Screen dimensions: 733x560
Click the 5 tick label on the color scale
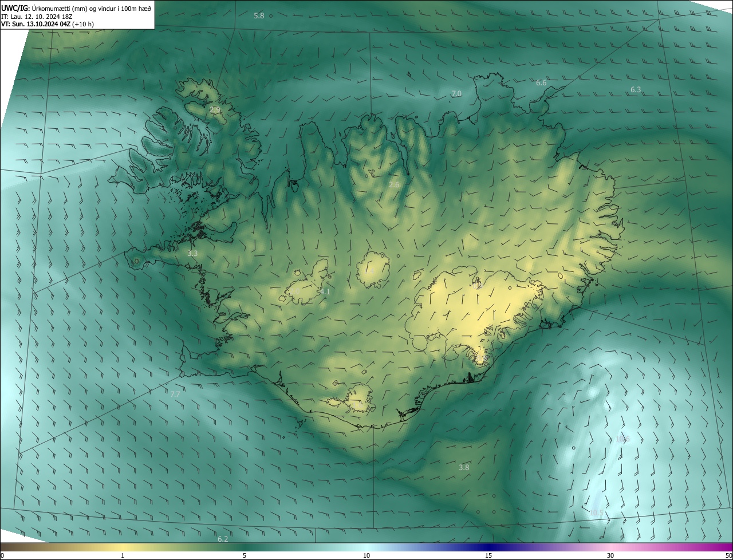245,555
